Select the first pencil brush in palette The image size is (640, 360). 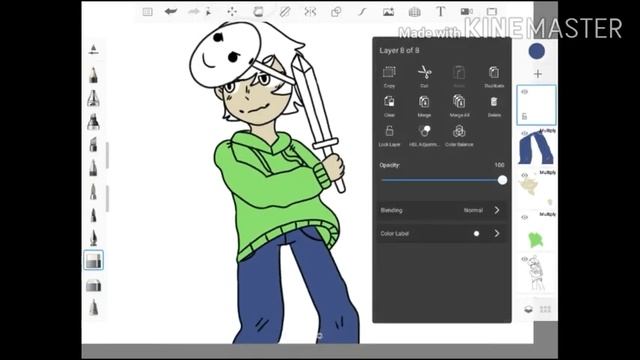point(93,75)
